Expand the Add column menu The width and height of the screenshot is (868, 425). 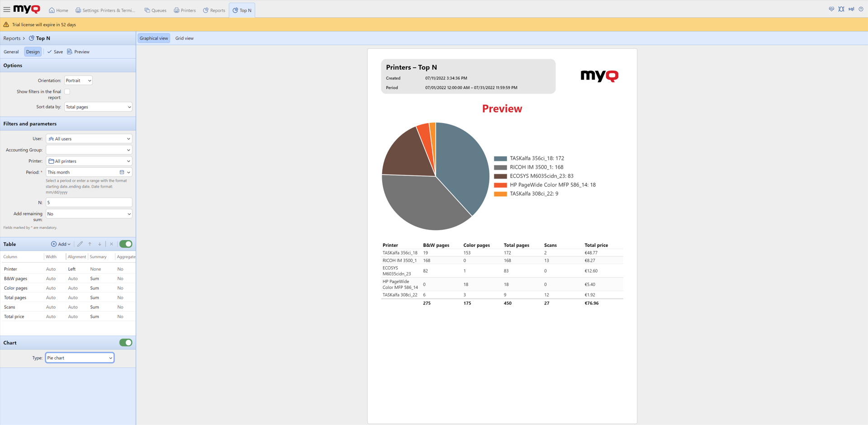(61, 244)
